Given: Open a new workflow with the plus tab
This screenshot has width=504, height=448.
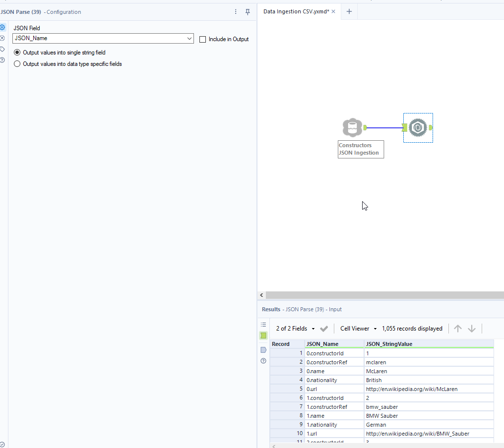Looking at the screenshot, I should pos(349,11).
